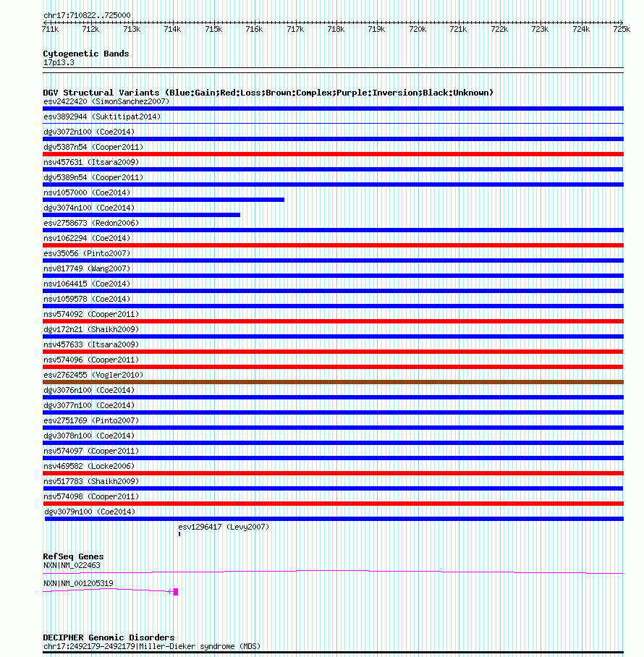644x657 pixels.
Task: Click the DECIPHER Genomic Disorders track title
Action: (x=109, y=637)
